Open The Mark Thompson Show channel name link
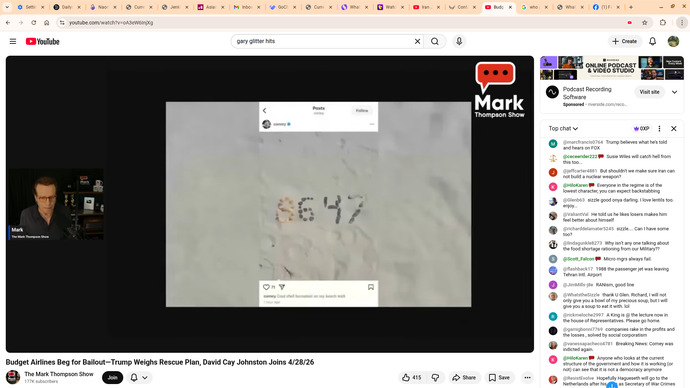This screenshot has height=388, width=690. tap(59, 374)
